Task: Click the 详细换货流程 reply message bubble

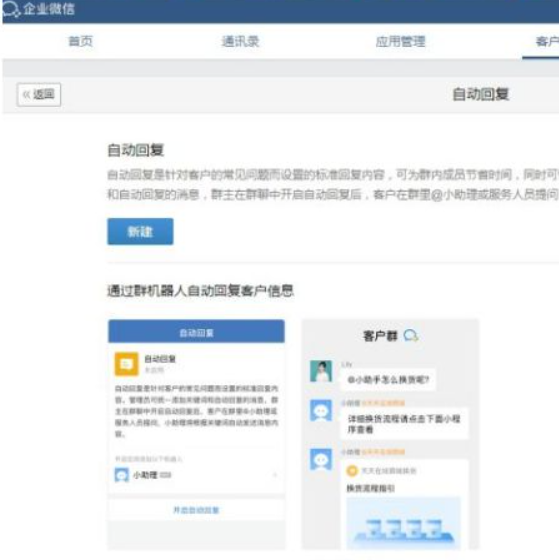Action: [404, 424]
